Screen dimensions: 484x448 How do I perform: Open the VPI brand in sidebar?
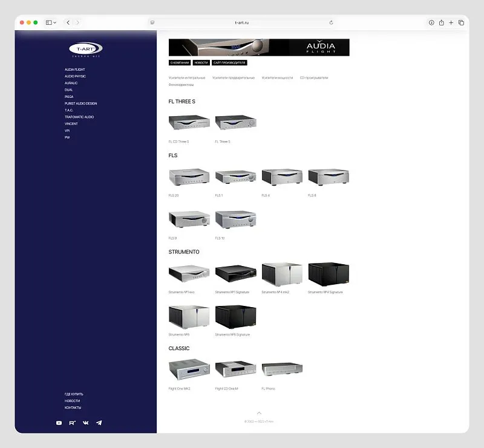pos(67,131)
